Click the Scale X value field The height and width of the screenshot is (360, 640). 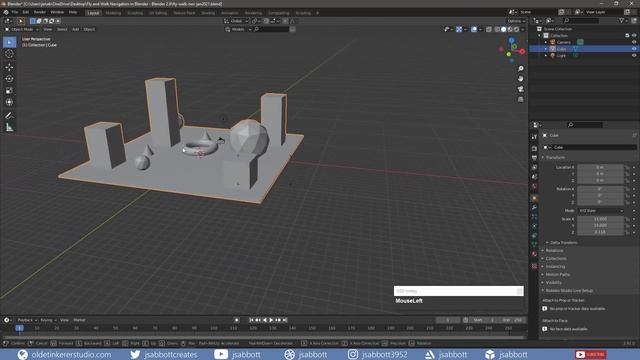600,219
